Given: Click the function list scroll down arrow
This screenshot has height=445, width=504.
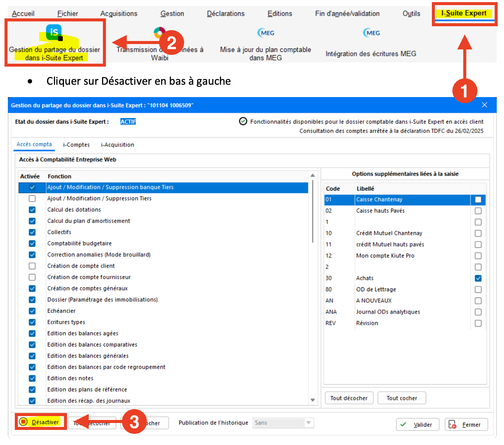Looking at the screenshot, I should (313, 400).
